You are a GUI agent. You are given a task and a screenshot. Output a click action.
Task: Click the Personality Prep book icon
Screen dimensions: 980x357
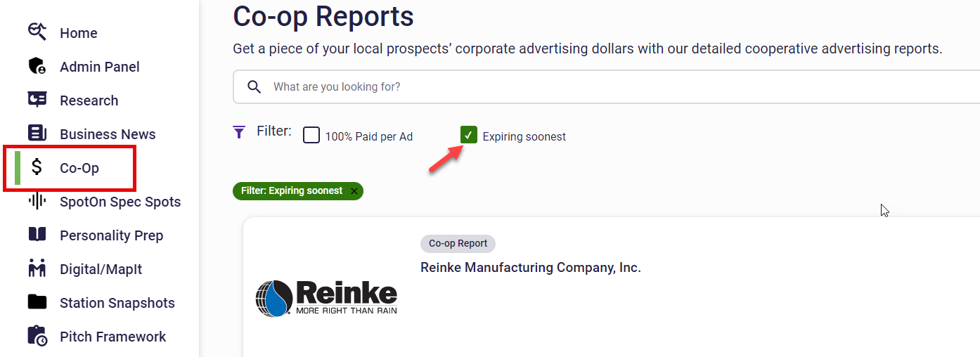tap(37, 235)
